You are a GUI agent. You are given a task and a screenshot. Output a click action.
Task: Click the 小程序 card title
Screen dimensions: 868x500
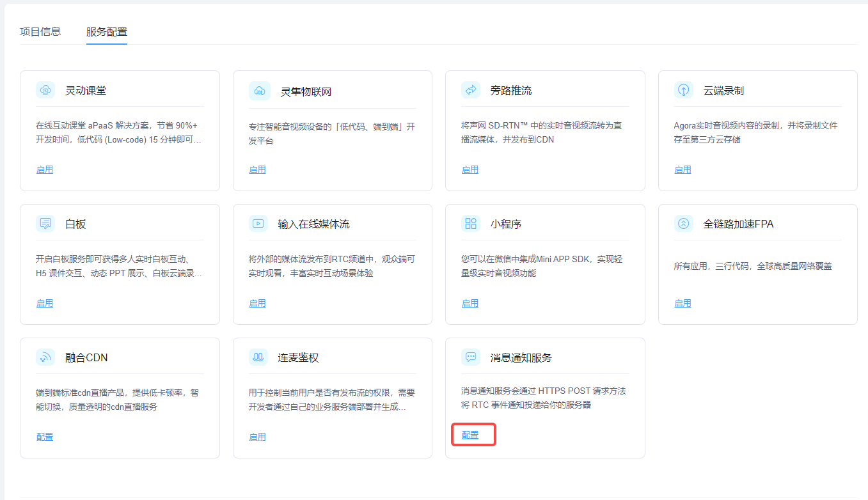click(x=506, y=224)
